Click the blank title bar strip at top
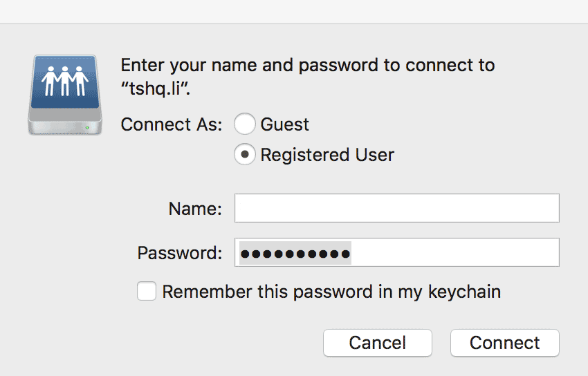588x376 pixels. (x=294, y=12)
